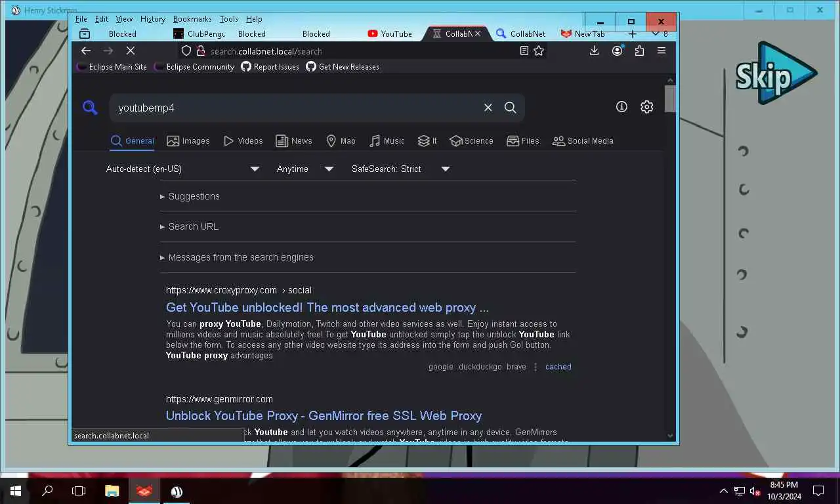Open the Tools menu

pos(229,19)
